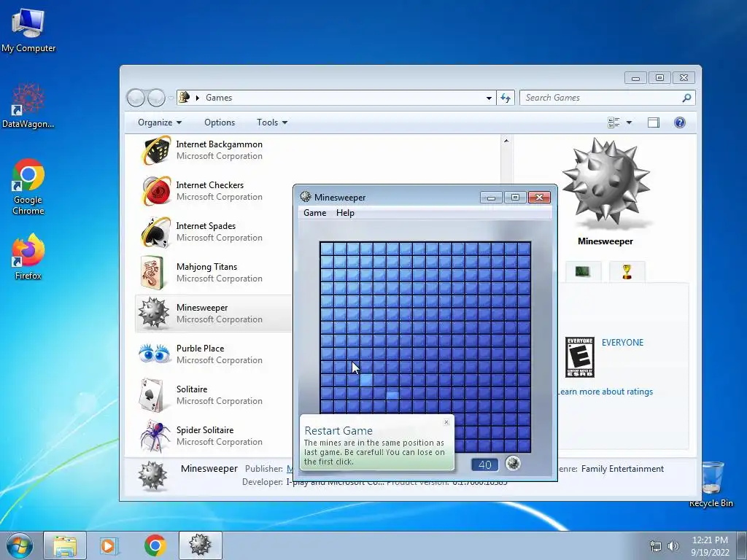Select the Spider Solitaire spider icon

coord(155,436)
